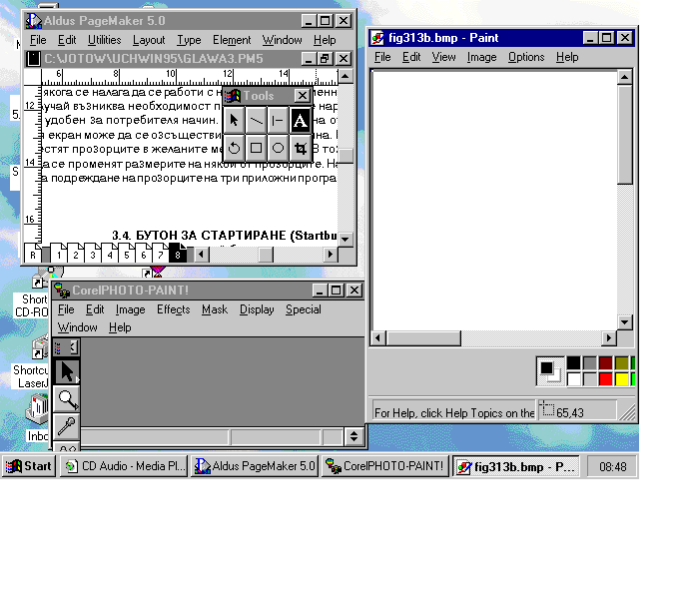The width and height of the screenshot is (700, 598).
Task: Click Paint horizontal scrollbar left arrow
Action: pos(378,338)
